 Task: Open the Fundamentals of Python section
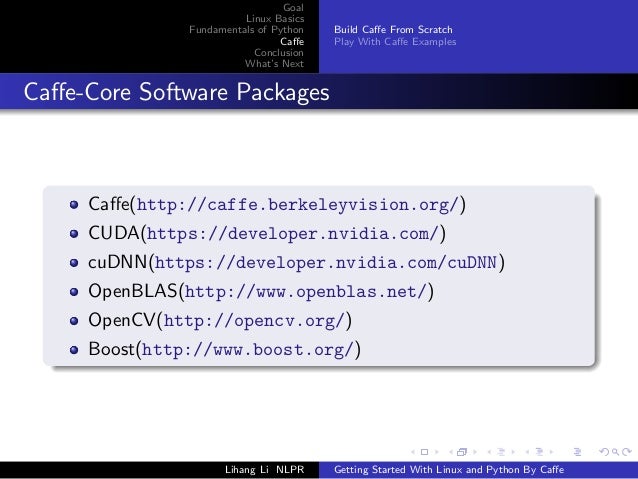click(246, 30)
